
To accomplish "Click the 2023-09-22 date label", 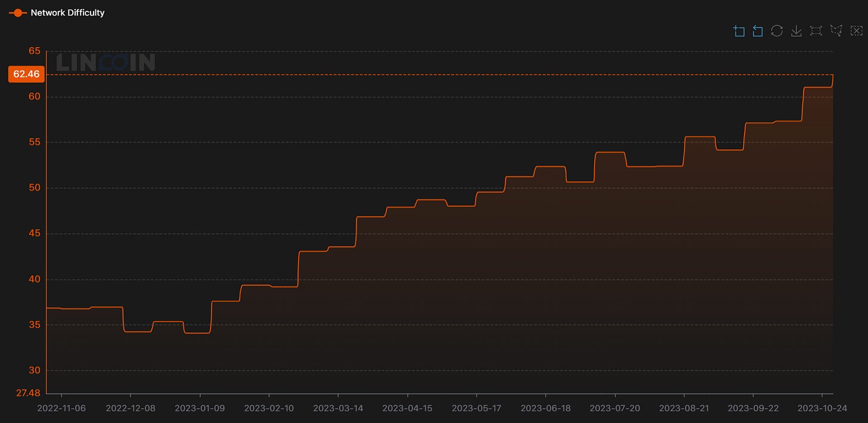I will [x=753, y=409].
